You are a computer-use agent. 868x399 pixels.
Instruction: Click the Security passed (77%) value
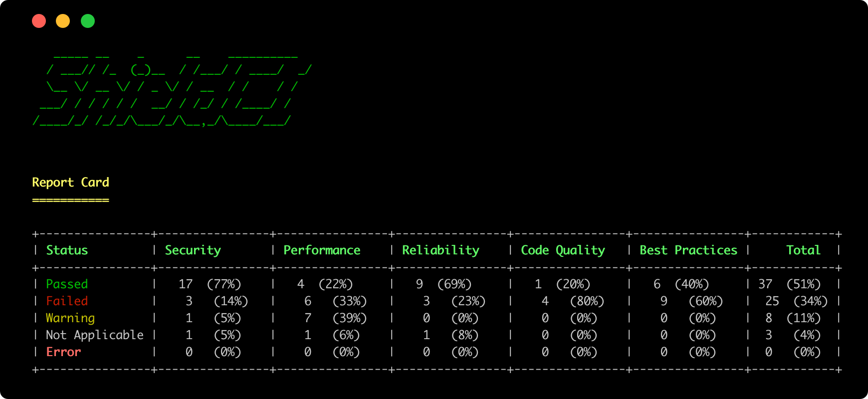[x=224, y=284]
